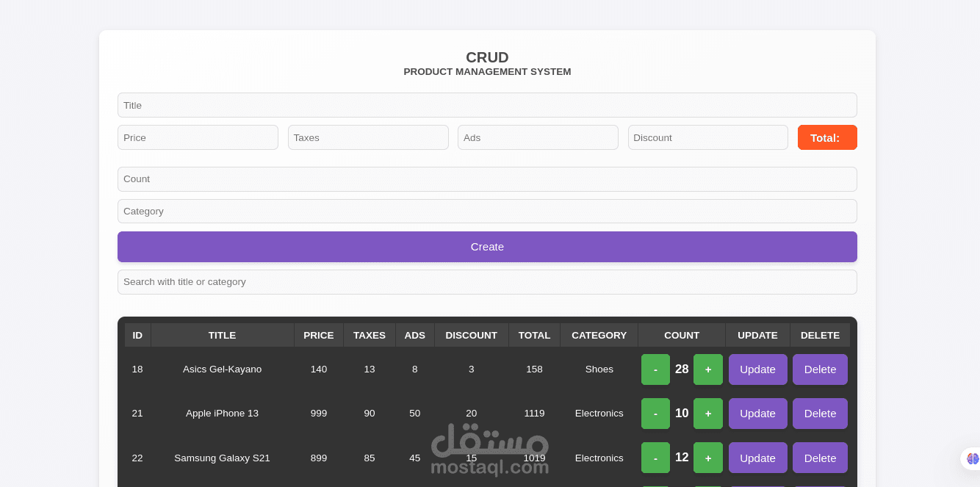Click Electronics category in Apple iPhone 13 row
The image size is (980, 487).
[x=599, y=414]
